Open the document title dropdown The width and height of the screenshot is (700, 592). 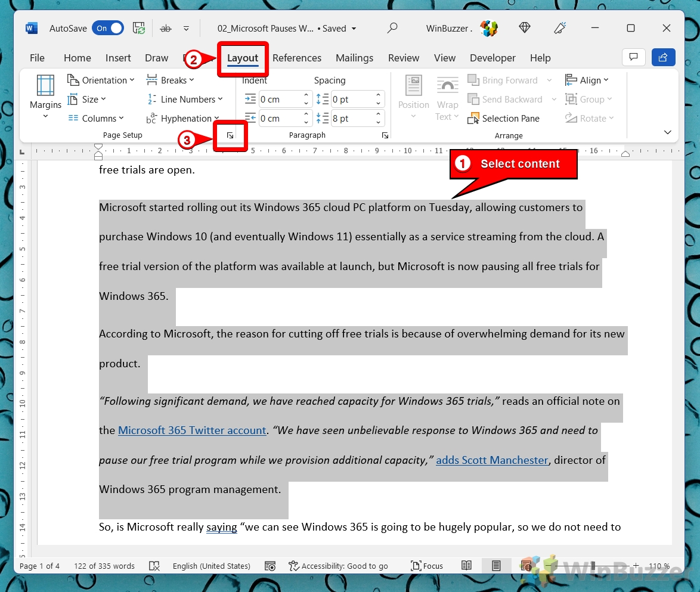point(354,29)
